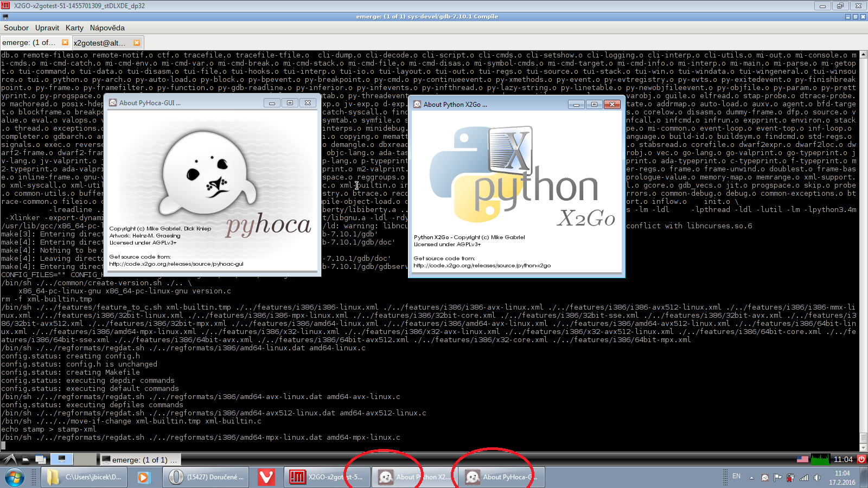Open the Opera mail taskbar button
The image size is (868, 488).
pyautogui.click(x=207, y=477)
